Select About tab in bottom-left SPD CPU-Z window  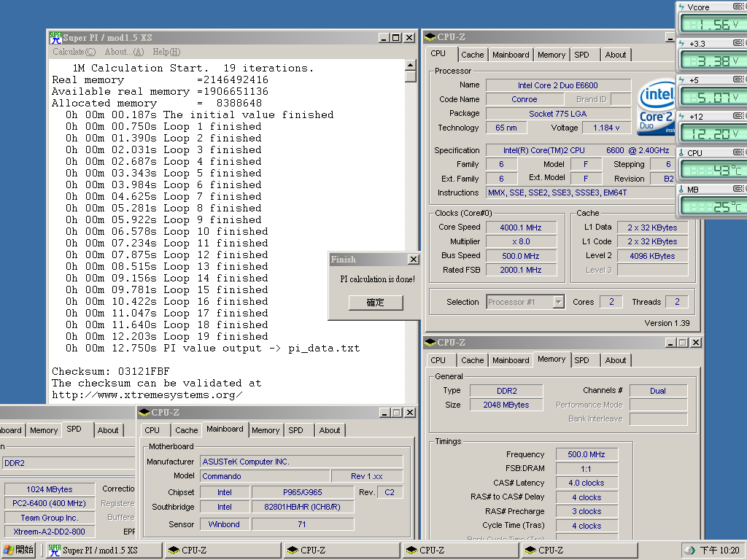[x=108, y=430]
